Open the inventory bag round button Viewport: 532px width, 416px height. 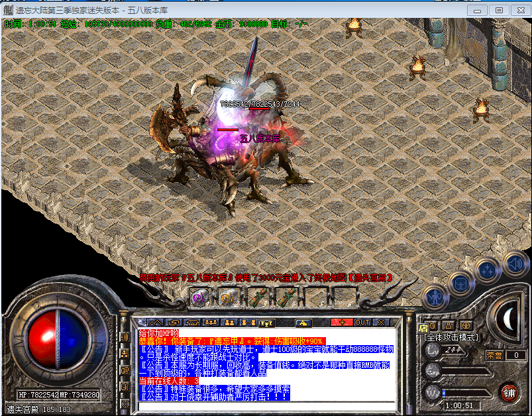460,284
